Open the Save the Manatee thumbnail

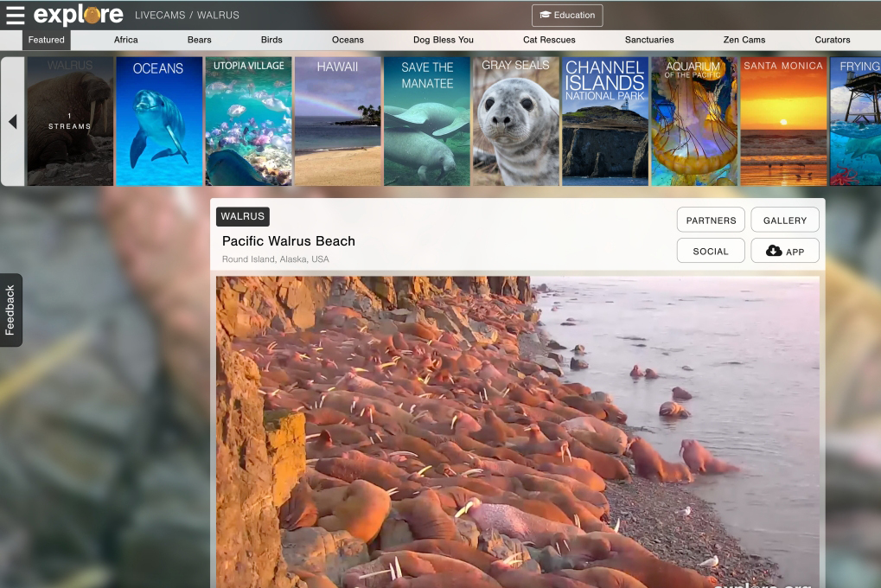(427, 121)
